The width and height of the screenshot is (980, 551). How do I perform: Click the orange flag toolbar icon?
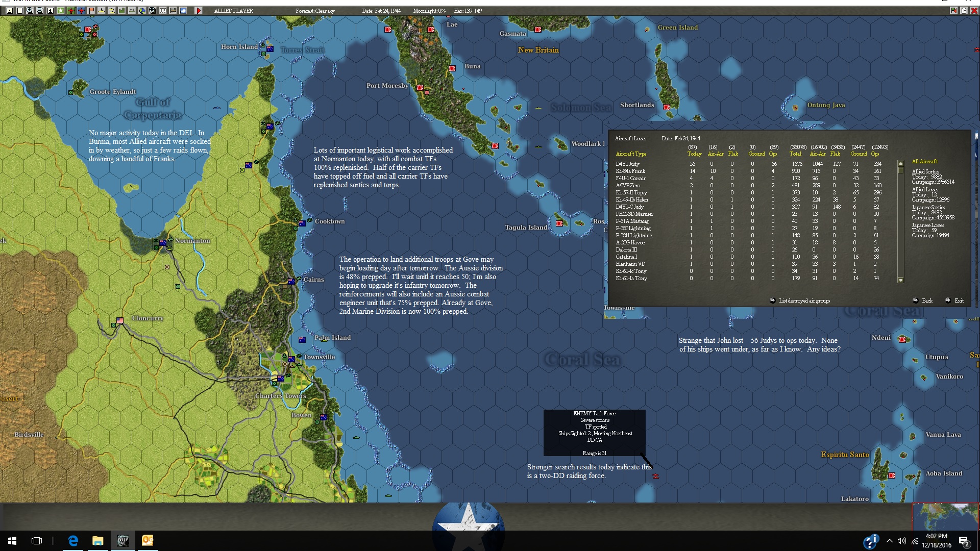pyautogui.click(x=90, y=11)
